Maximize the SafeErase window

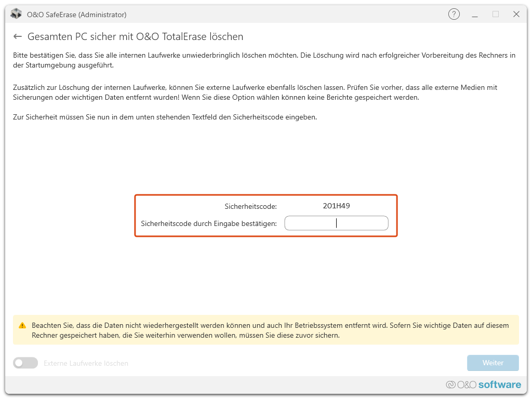tap(496, 15)
